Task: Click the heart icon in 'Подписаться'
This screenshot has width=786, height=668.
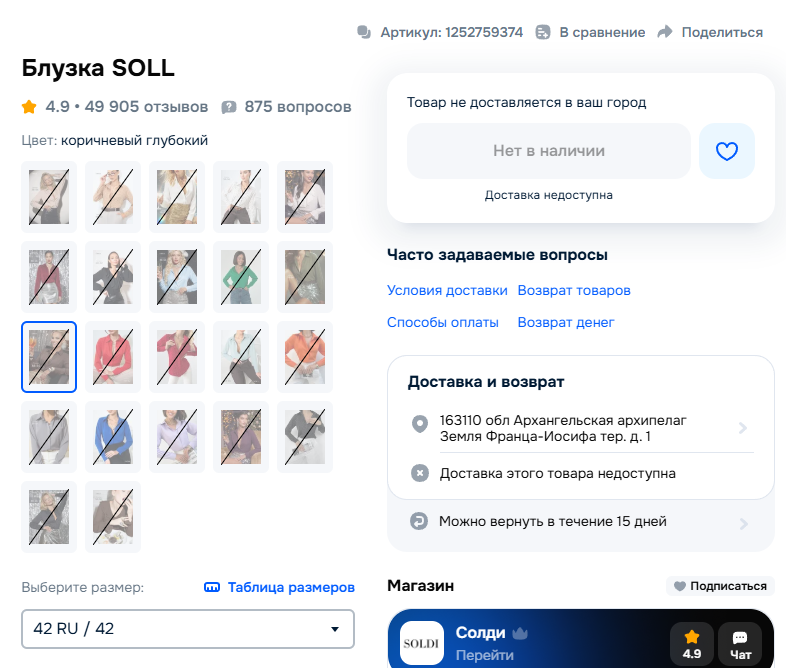Action: (679, 586)
